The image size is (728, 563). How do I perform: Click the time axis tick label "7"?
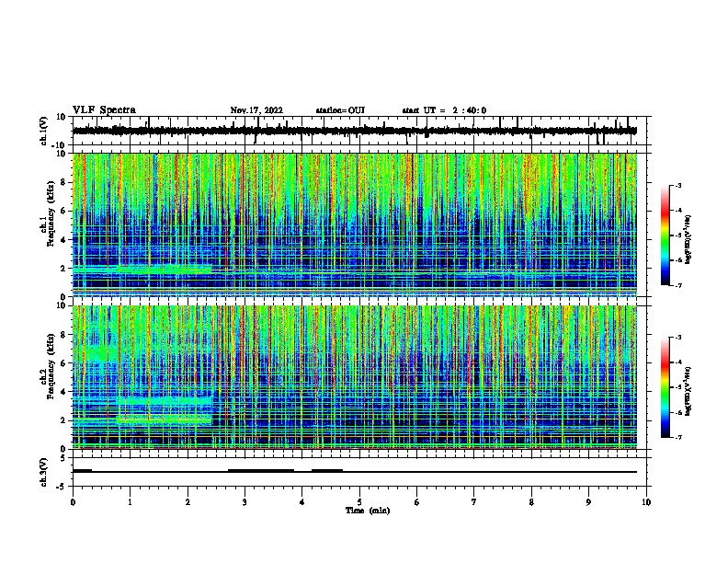pyautogui.click(x=474, y=502)
